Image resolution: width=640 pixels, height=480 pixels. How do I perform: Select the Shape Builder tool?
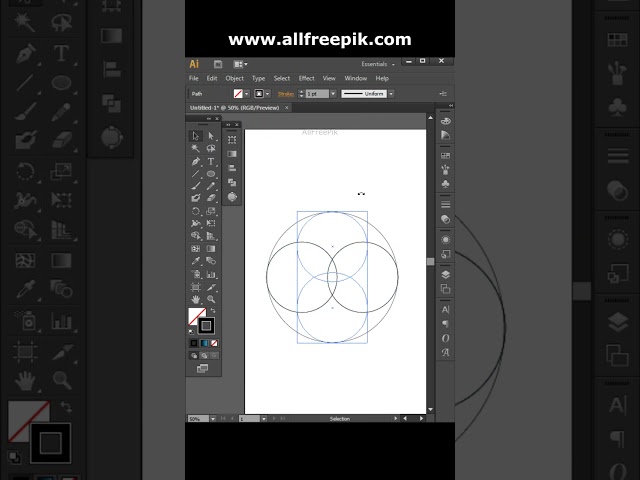(196, 236)
